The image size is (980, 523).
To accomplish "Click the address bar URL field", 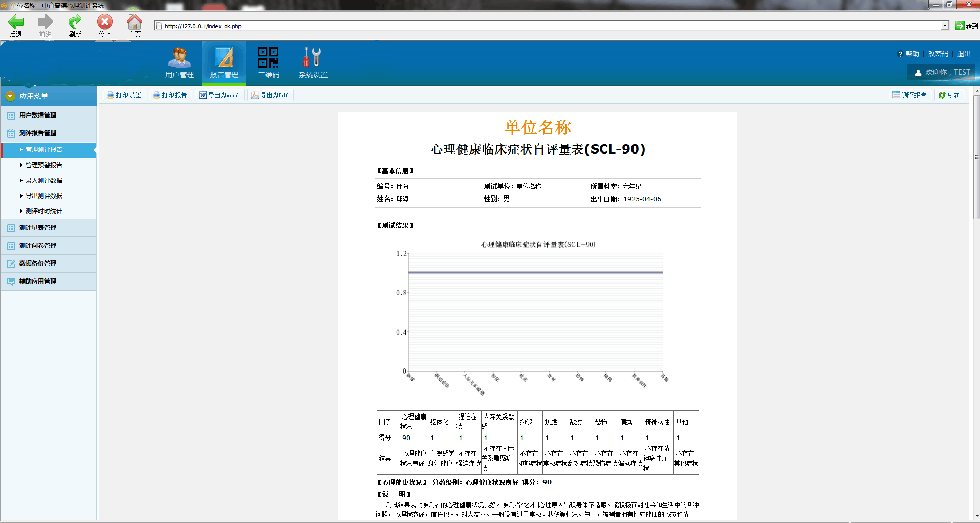I will pos(548,26).
